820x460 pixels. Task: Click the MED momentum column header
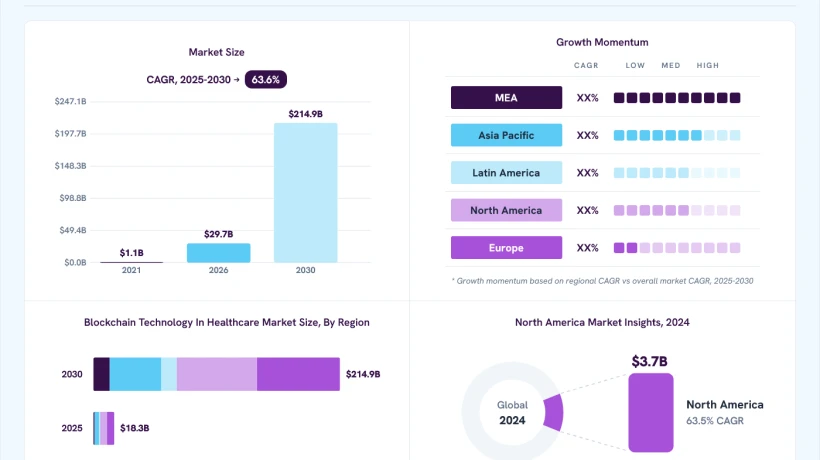[670, 65]
